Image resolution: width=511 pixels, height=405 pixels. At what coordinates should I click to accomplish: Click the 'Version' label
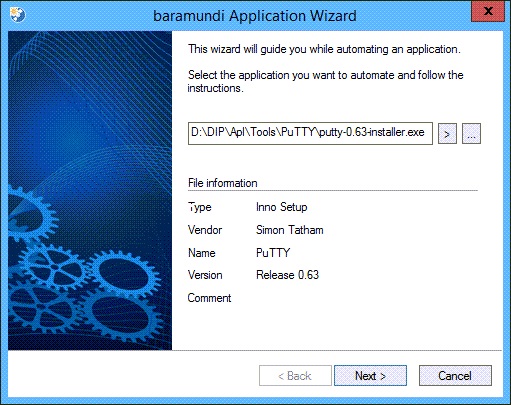coord(205,275)
